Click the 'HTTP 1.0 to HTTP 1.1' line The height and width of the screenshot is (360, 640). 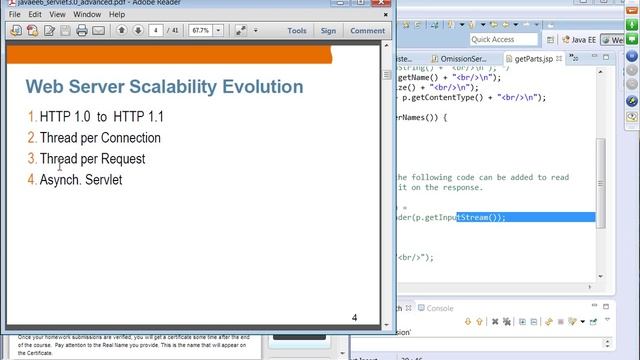coord(102,117)
